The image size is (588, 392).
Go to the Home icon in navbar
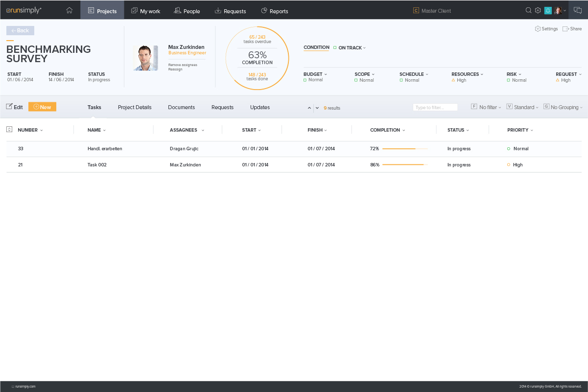(69, 10)
